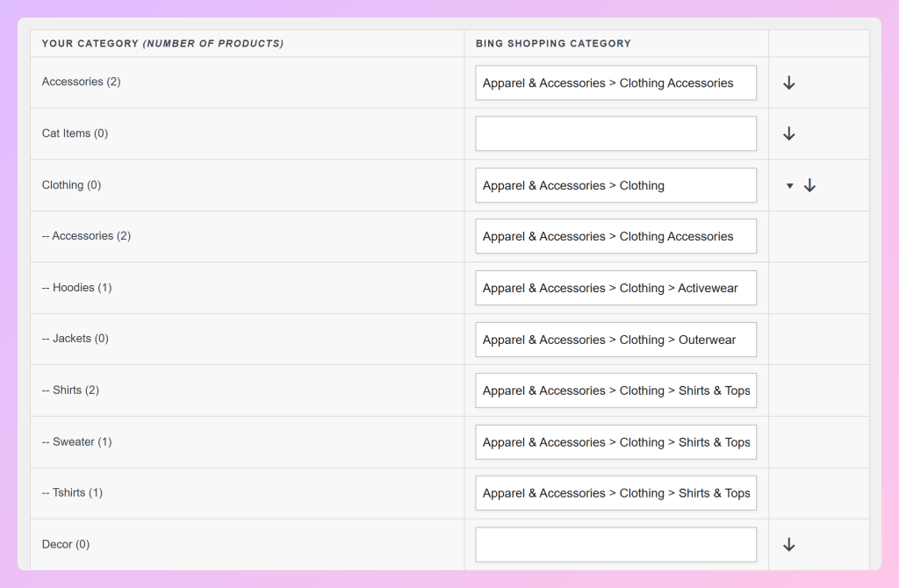Click the down arrow in the Accessories (2) row
Viewport: 899px width, 588px height.
(789, 82)
